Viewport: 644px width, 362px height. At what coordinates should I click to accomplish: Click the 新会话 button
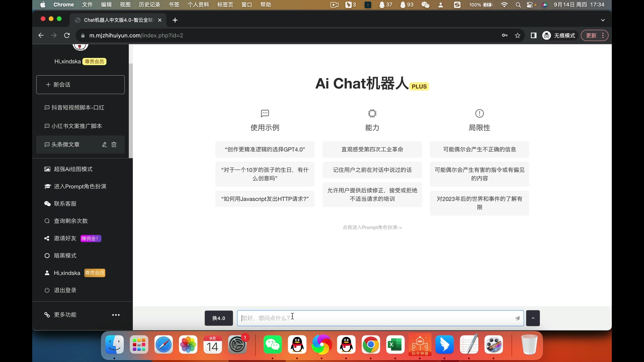tap(80, 85)
